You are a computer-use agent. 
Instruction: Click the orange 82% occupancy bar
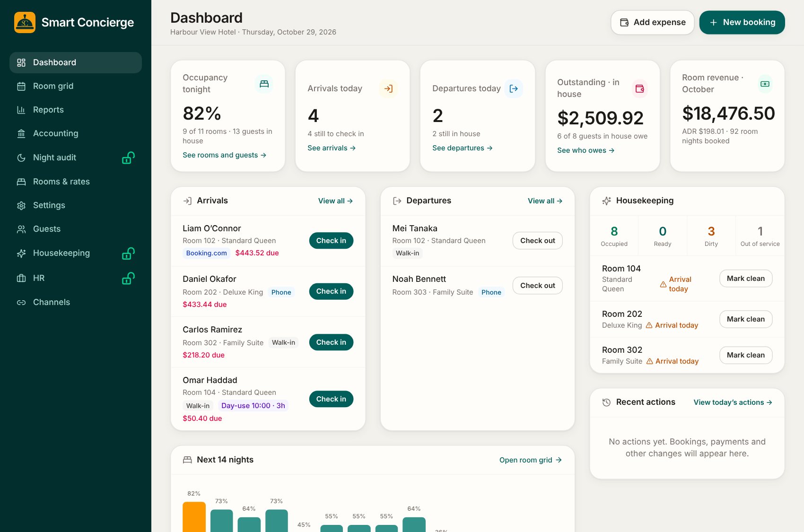coord(194,517)
